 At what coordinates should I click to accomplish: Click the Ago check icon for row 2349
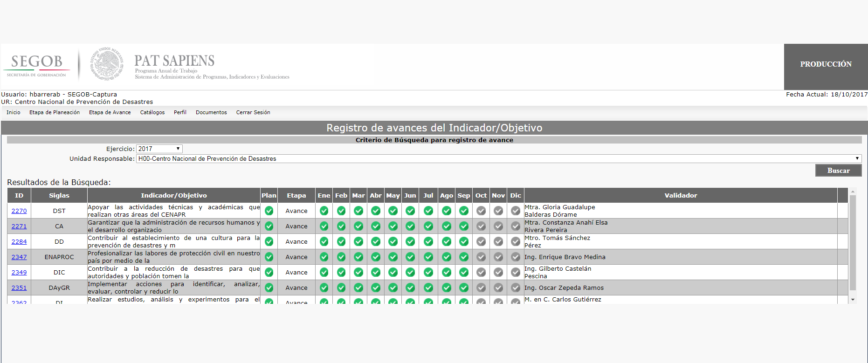coord(447,272)
